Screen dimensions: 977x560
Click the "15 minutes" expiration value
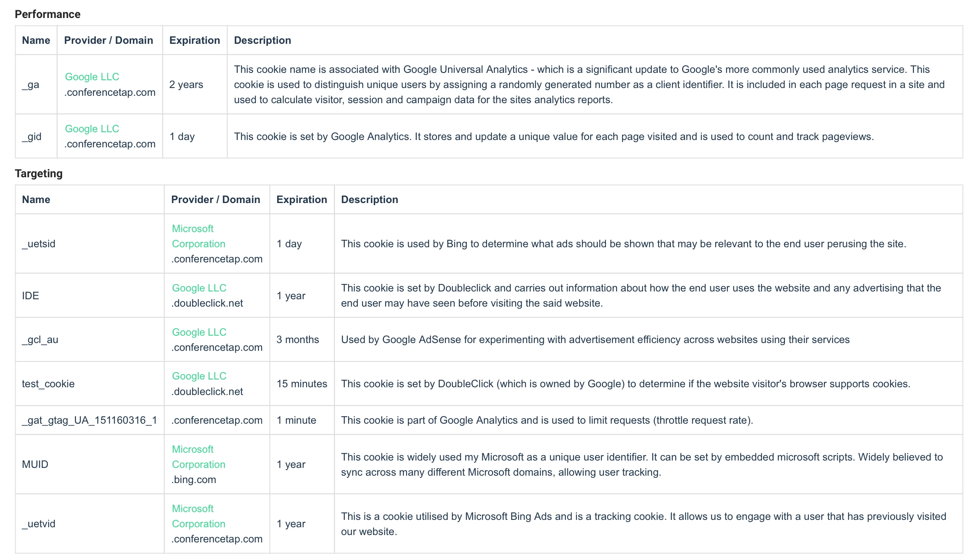click(302, 384)
